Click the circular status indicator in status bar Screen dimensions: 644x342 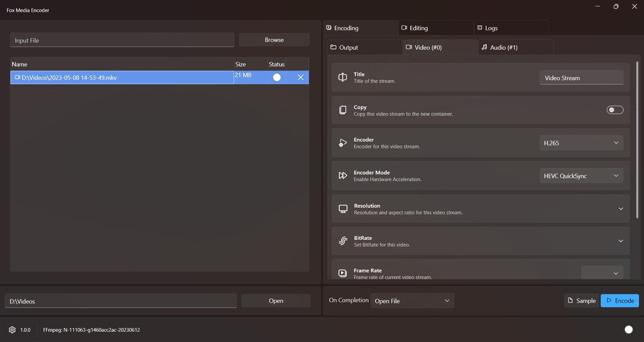pyautogui.click(x=628, y=329)
